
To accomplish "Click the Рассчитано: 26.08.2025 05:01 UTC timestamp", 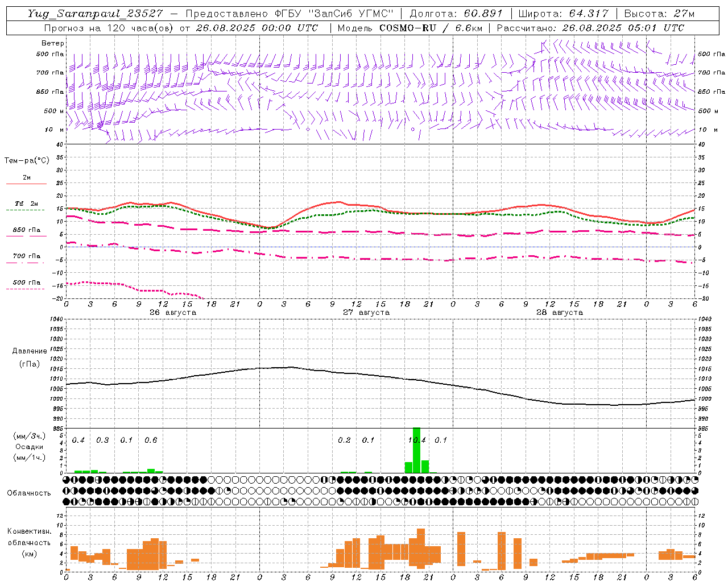I will click(590, 28).
